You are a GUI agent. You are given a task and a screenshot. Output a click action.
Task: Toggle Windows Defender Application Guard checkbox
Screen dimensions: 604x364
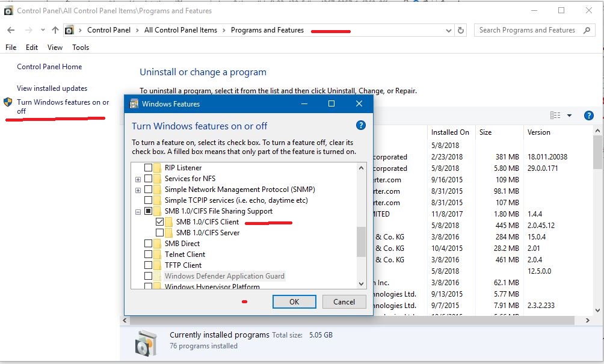149,276
